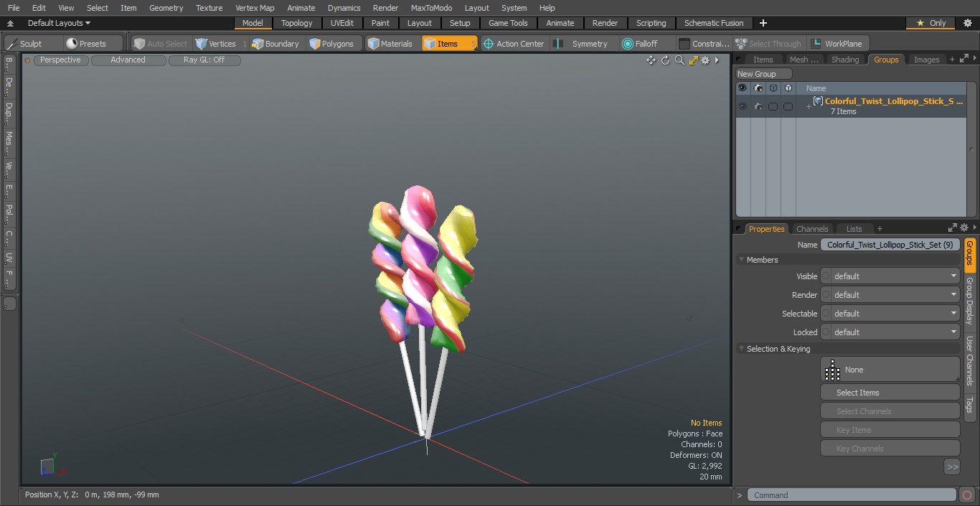Screen dimensions: 980x506
Task: Switch to Vertices selection mode
Action: pos(221,44)
